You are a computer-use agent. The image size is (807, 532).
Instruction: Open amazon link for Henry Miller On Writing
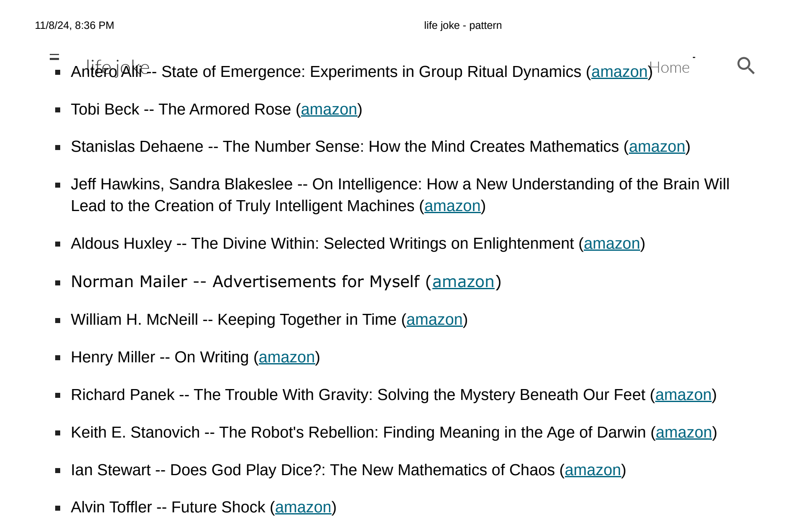pyautogui.click(x=287, y=357)
